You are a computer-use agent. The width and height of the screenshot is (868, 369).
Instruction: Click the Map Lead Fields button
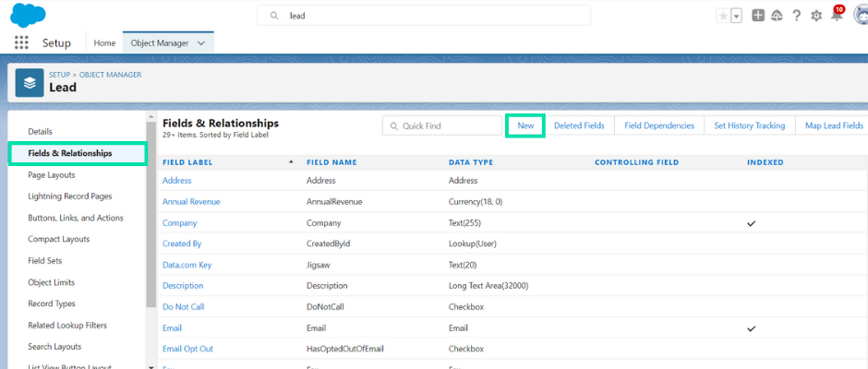pos(834,125)
